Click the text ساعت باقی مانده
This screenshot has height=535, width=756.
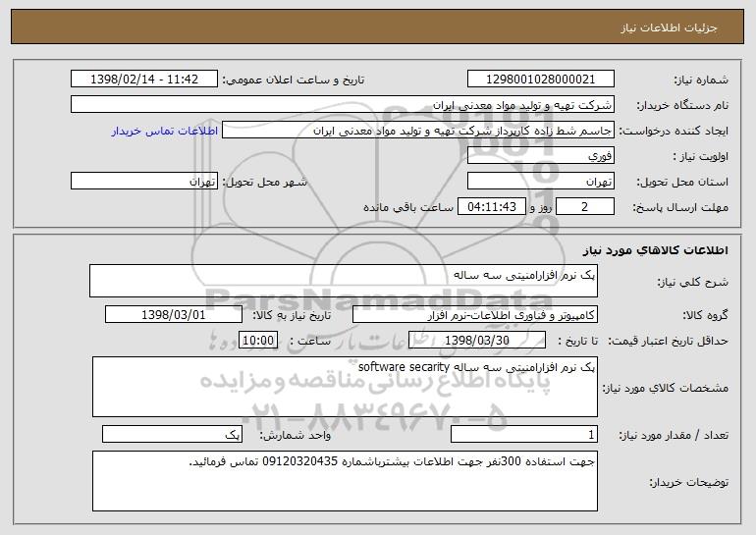408,207
